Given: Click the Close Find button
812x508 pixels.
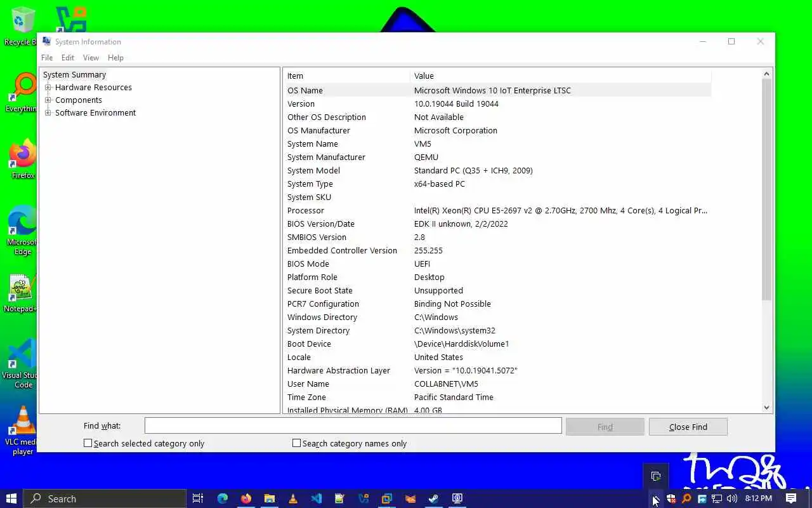Looking at the screenshot, I should click(688, 427).
